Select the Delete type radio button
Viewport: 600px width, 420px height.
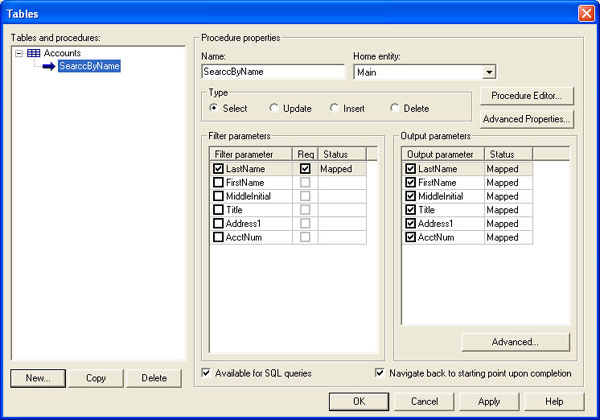click(x=395, y=108)
